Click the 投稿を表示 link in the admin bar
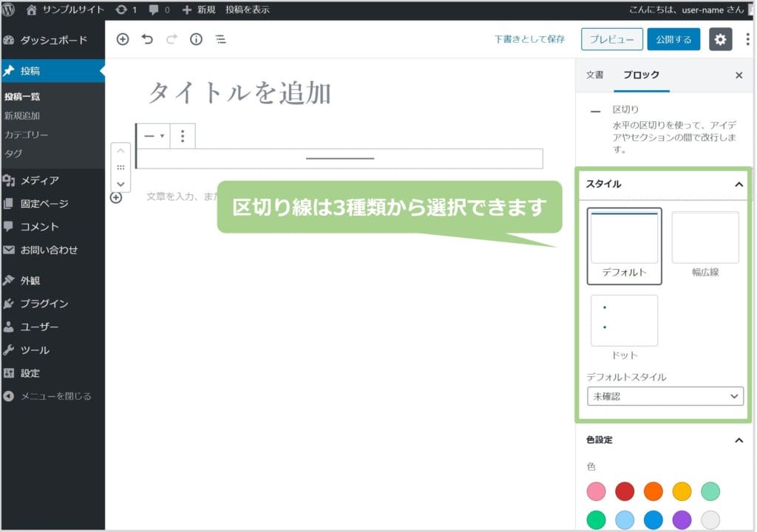757x532 pixels. click(x=247, y=10)
